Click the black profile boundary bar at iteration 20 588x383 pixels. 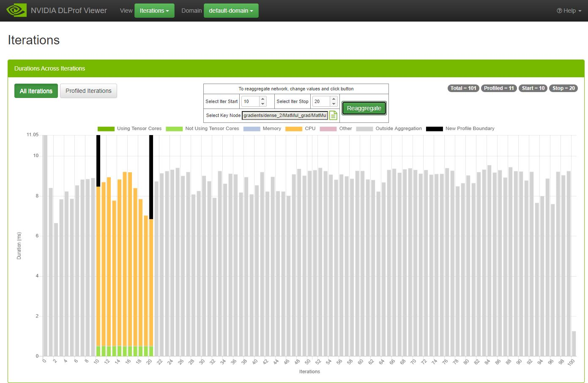(151, 177)
